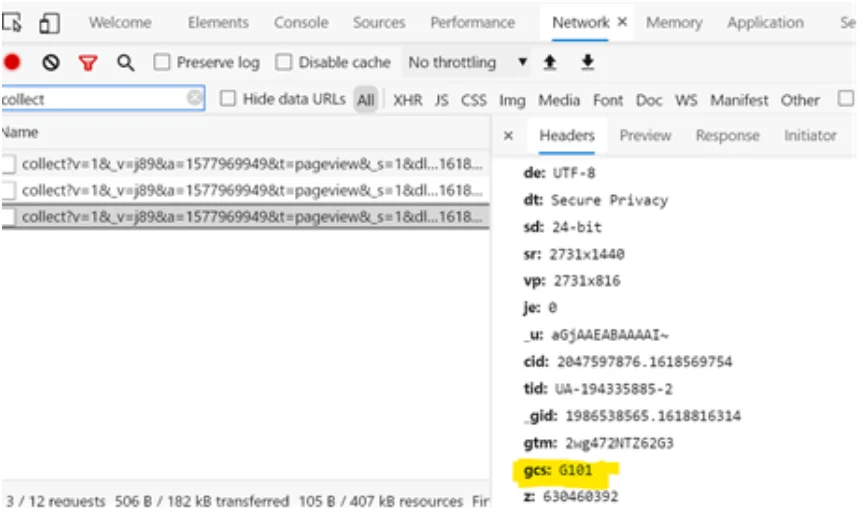Open the Sources tab
The height and width of the screenshot is (521, 862).
[x=379, y=23]
